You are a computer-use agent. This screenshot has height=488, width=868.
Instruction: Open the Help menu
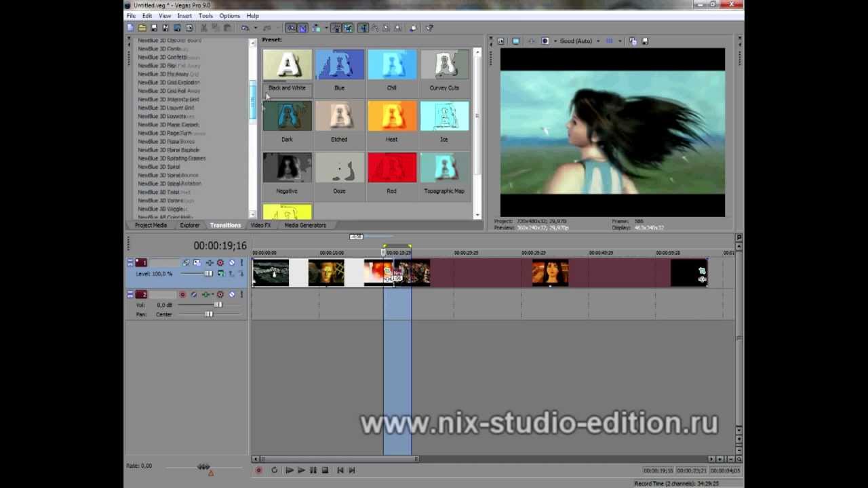(x=252, y=16)
